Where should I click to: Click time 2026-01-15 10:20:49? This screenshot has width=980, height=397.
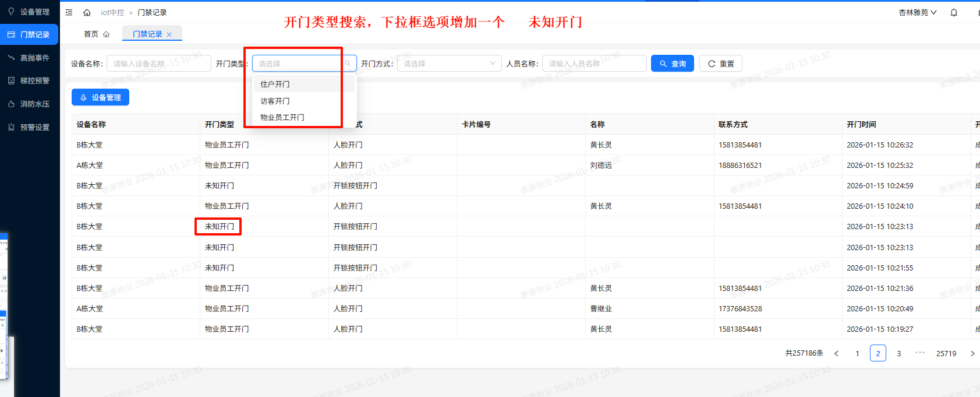[x=880, y=308]
